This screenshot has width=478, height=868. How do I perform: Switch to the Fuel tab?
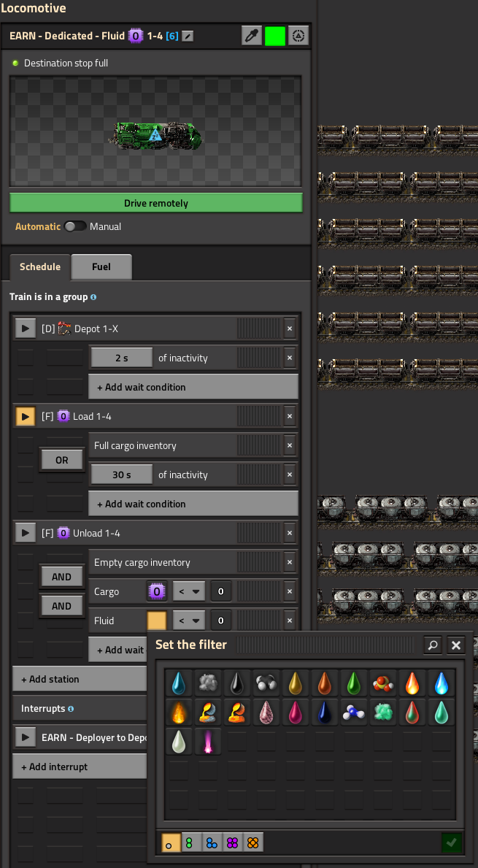(x=101, y=266)
